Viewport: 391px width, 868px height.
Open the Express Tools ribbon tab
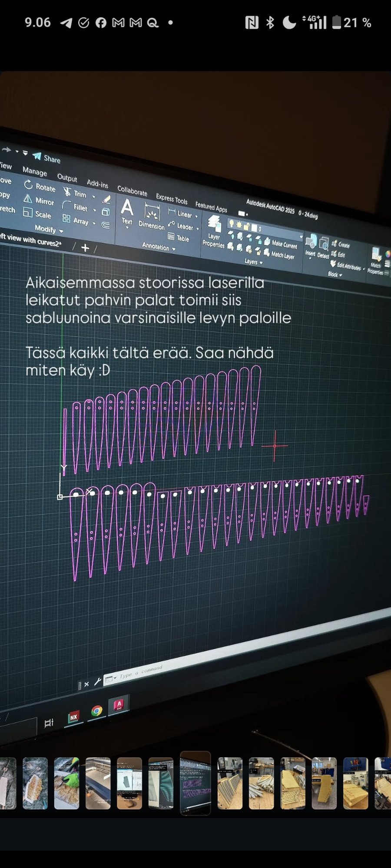pyautogui.click(x=172, y=199)
